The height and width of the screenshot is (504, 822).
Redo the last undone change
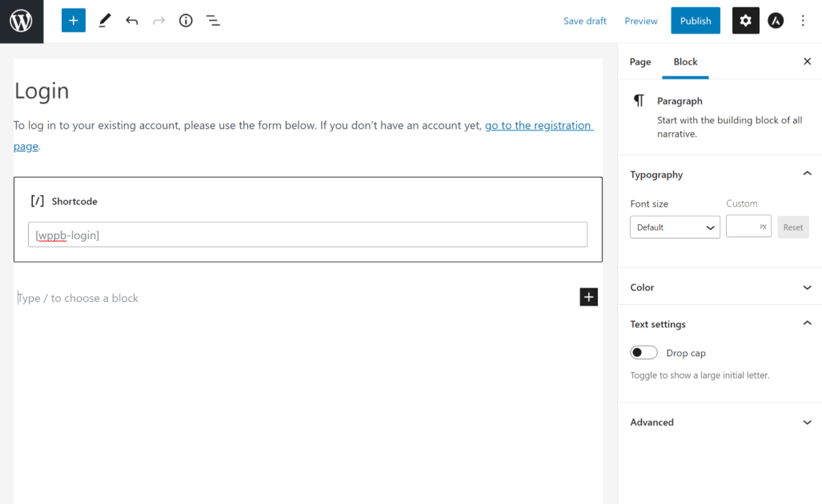click(159, 21)
